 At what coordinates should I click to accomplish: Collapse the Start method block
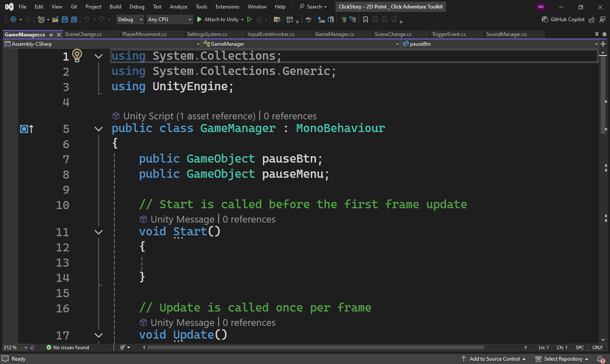99,232
